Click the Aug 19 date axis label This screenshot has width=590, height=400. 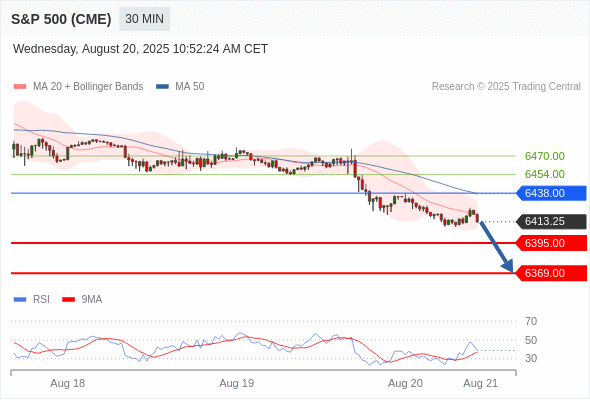(x=237, y=383)
